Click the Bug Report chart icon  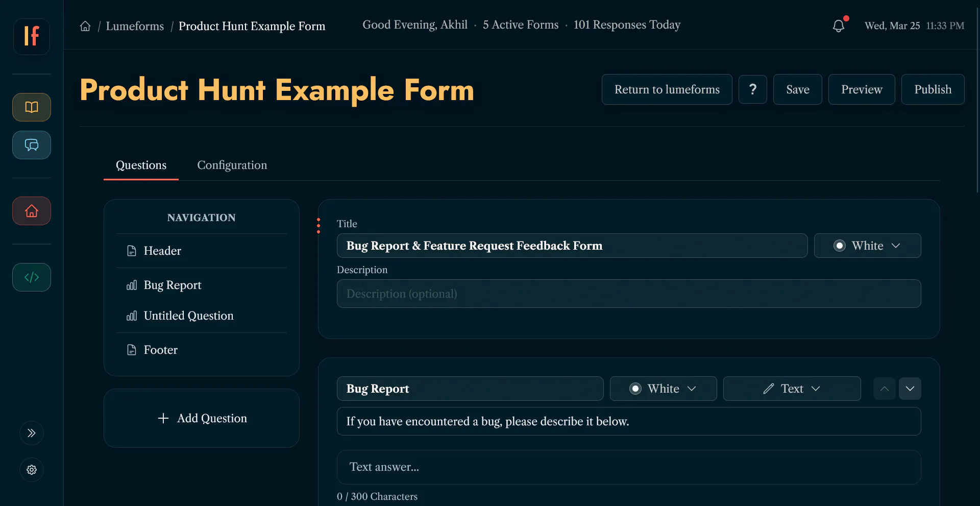(x=132, y=285)
